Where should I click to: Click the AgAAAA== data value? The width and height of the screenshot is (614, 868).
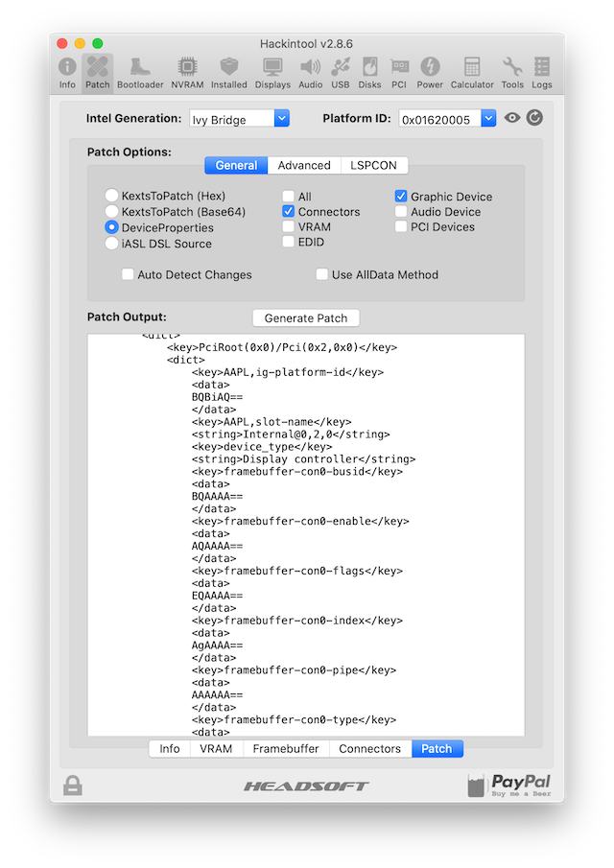point(217,645)
